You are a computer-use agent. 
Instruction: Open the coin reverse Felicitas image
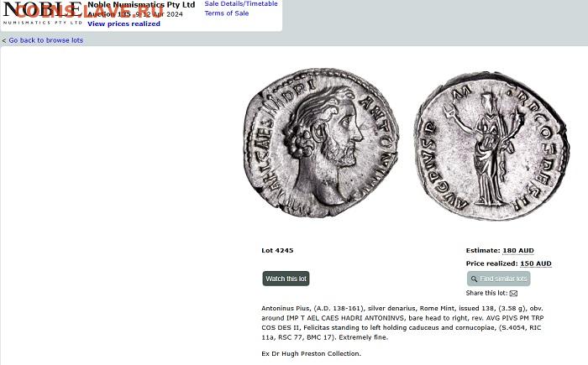[492, 146]
